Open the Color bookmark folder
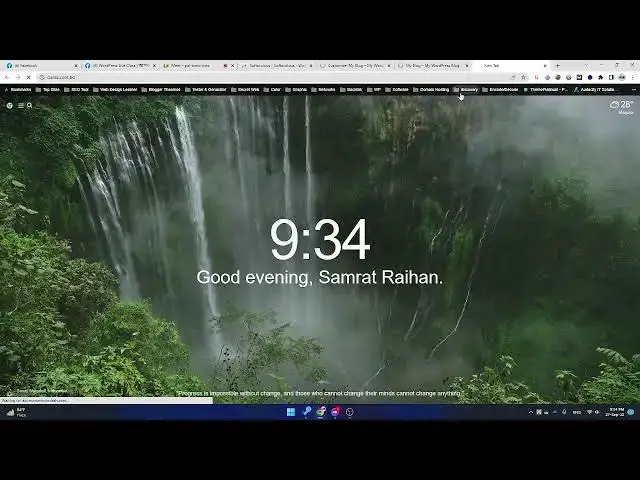Image resolution: width=640 pixels, height=480 pixels. 272,89
